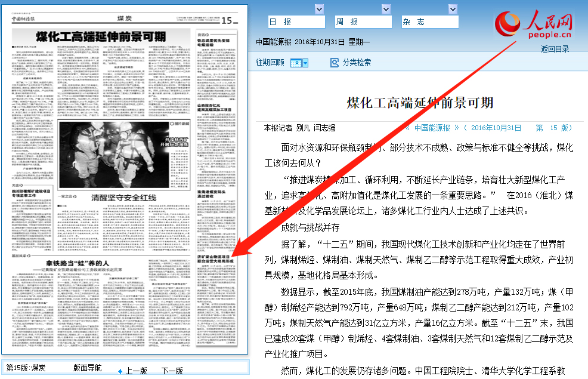Select 煤化工高端延伸前景可期 headline on page thumbnail
Viewport: 588px width, 379px height.
[101, 37]
